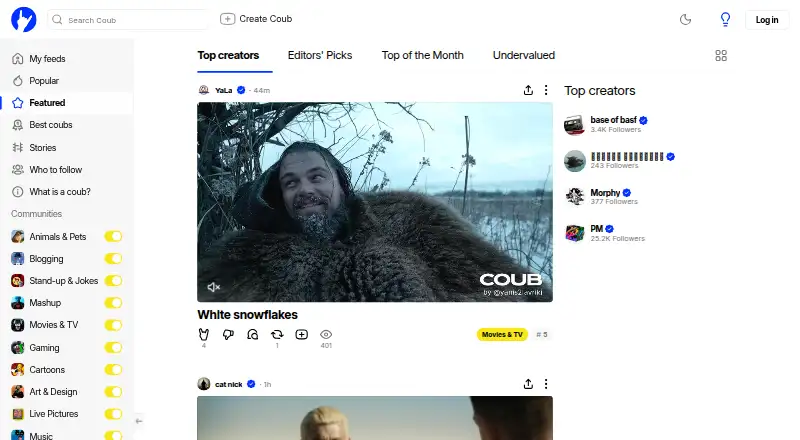Open the Undervalued tab
The width and height of the screenshot is (800, 440).
point(523,55)
